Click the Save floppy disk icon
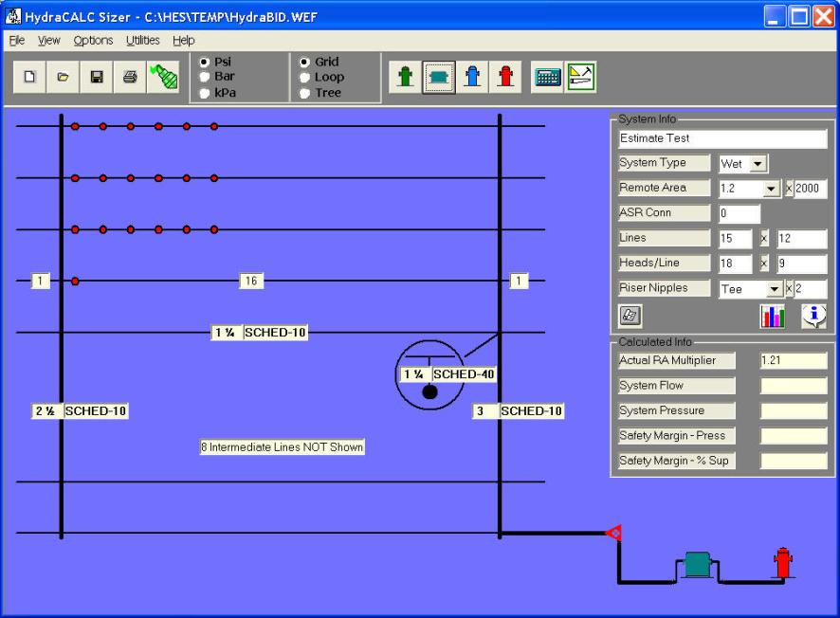This screenshot has height=618, width=840. tap(97, 77)
